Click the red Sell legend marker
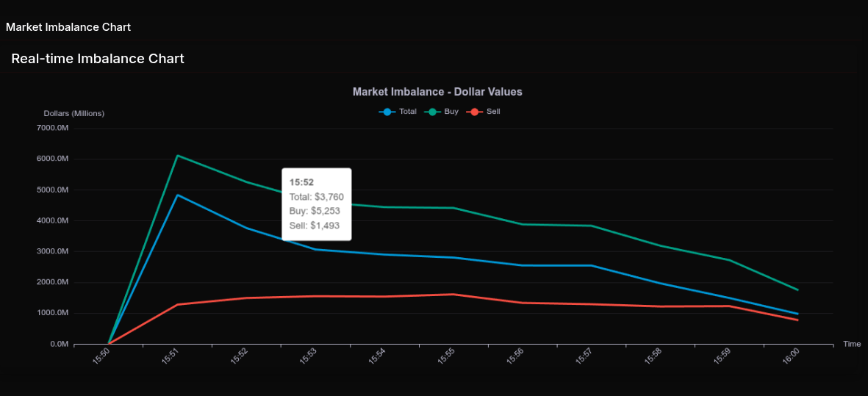Image resolution: width=868 pixels, height=396 pixels. [475, 112]
